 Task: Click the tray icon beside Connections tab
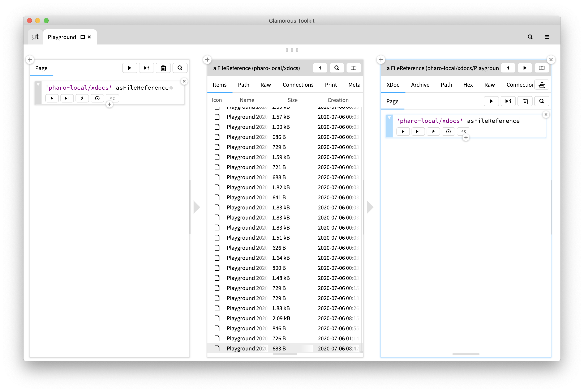click(x=541, y=85)
